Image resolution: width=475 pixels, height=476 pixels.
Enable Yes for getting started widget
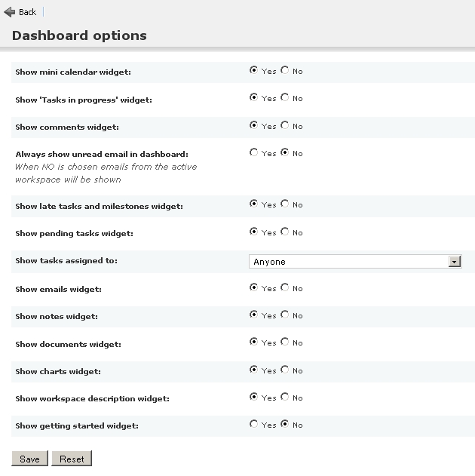[x=253, y=424]
